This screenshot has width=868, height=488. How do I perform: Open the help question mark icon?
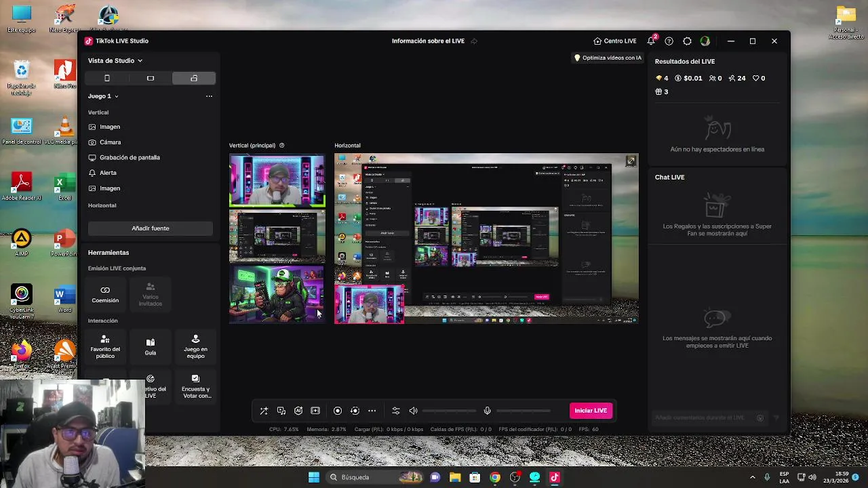click(x=669, y=41)
